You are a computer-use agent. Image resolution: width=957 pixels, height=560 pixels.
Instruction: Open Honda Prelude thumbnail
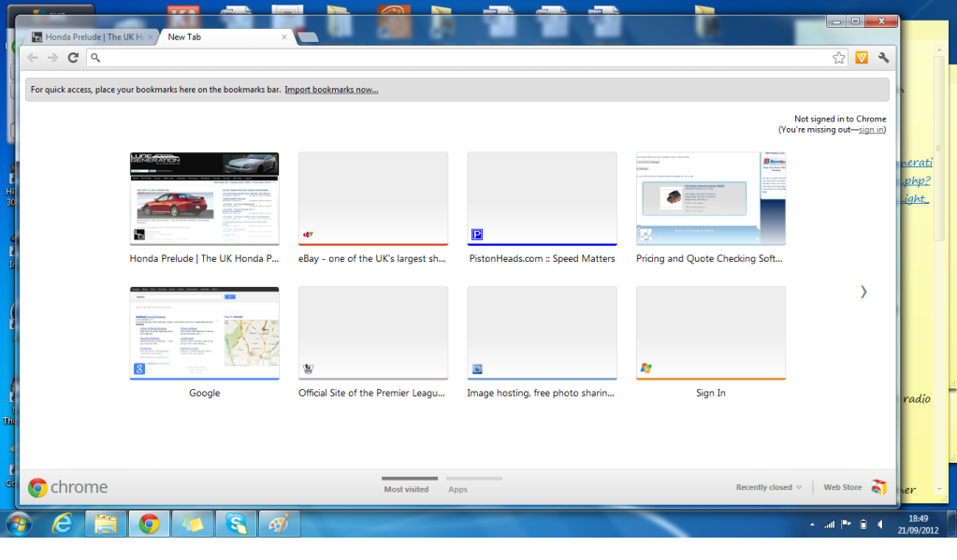pyautogui.click(x=205, y=199)
